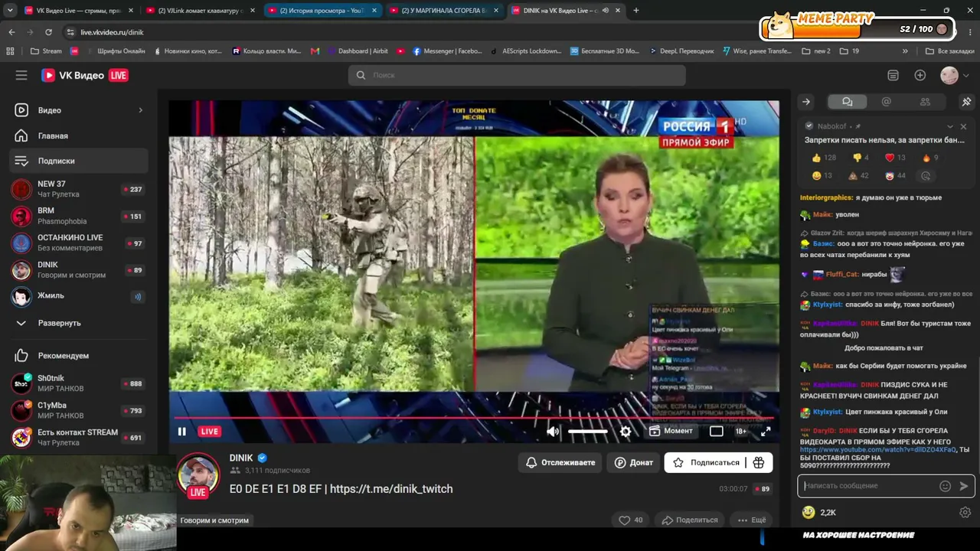The width and height of the screenshot is (980, 551).
Task: Collapse the pinned Nabokof message
Action: 950,126
